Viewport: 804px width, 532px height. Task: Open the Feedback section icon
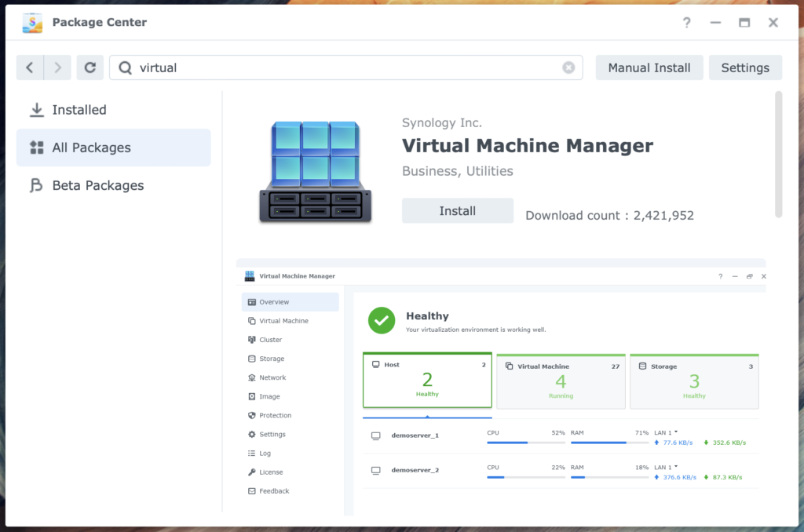pos(252,490)
